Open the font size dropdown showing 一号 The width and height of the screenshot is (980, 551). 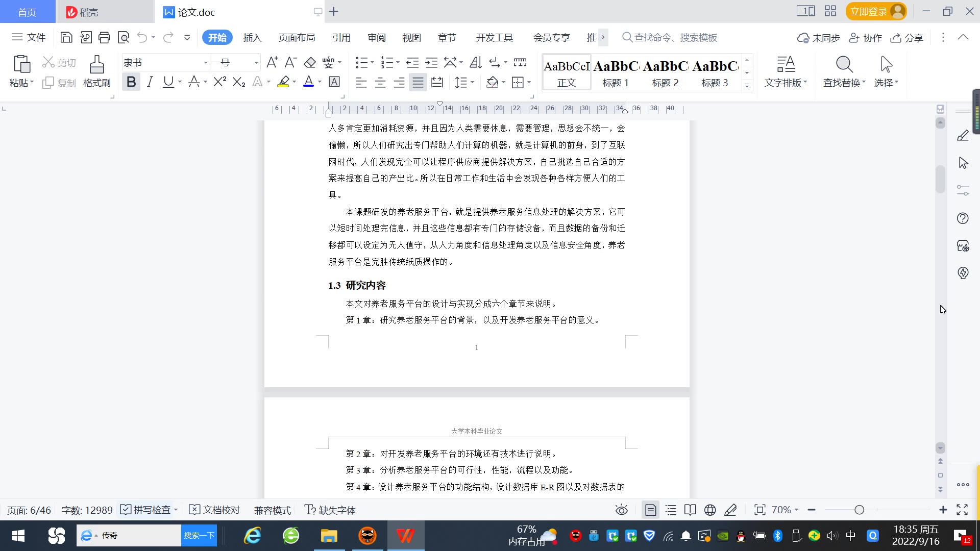pos(256,63)
